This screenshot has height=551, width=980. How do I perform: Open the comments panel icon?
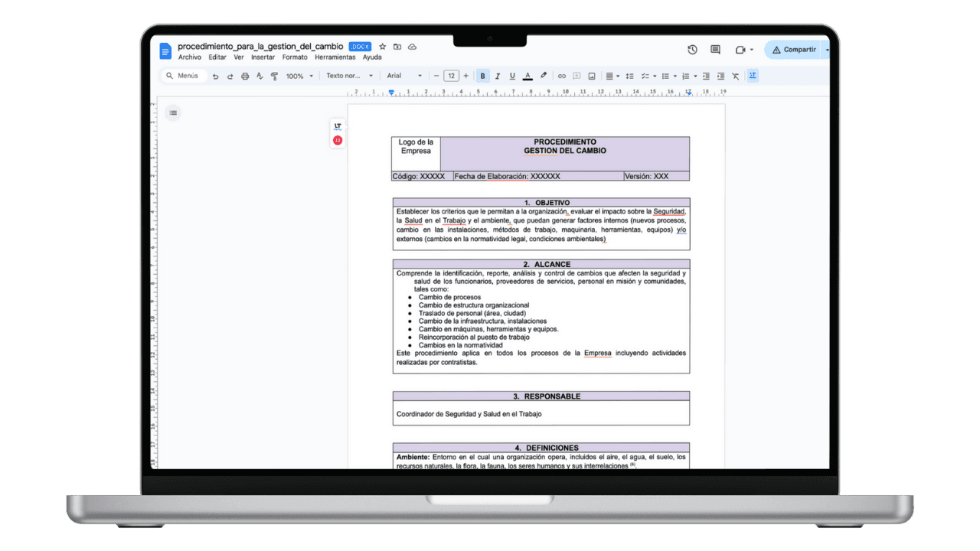coord(714,49)
